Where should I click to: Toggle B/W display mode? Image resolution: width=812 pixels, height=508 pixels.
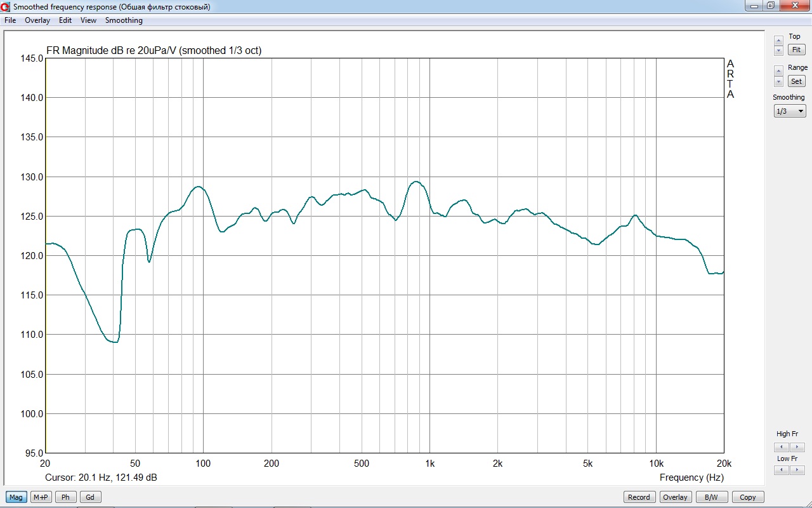tap(712, 497)
